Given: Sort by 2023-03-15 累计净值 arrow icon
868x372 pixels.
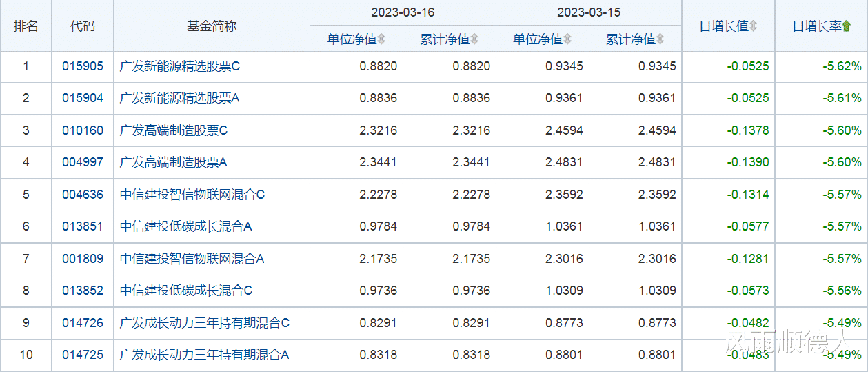Looking at the screenshot, I should coord(660,39).
